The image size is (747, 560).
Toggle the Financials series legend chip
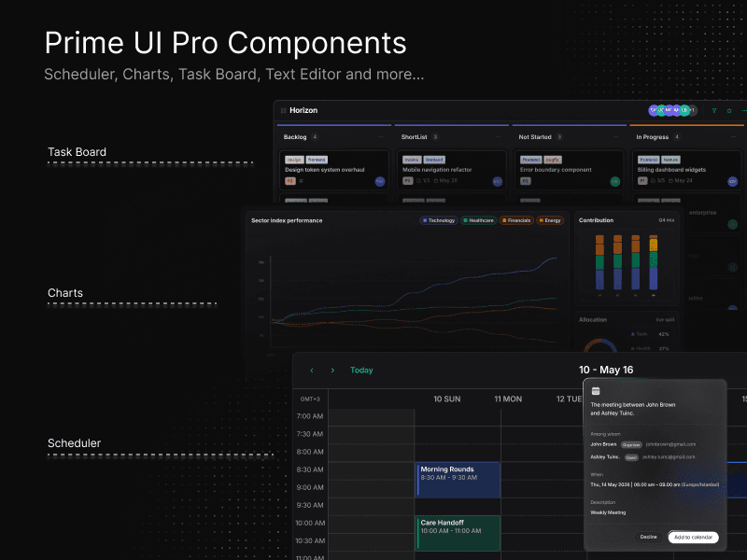pyautogui.click(x=517, y=220)
